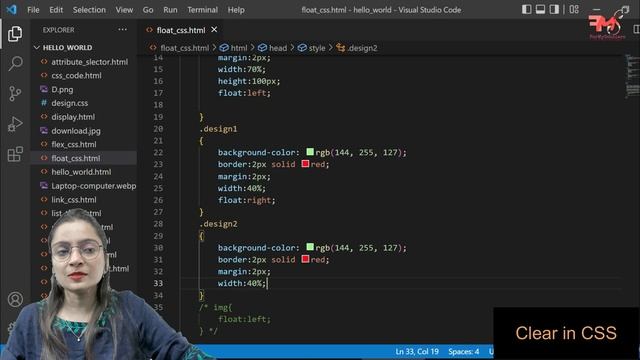The image size is (640, 360).
Task: Open the Edit menu
Action: coord(56,10)
